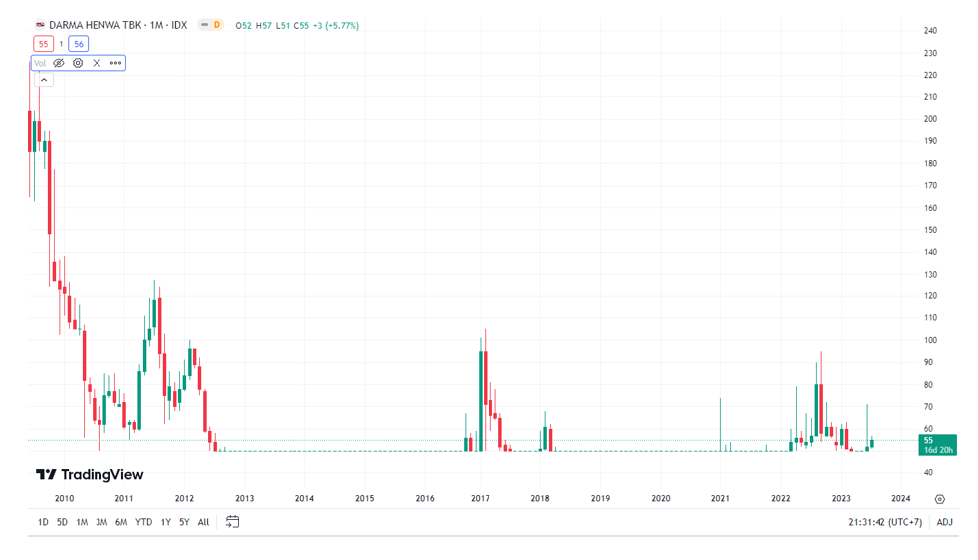This screenshot has height=560, width=978.
Task: Click the current price label 55 on scale
Action: click(937, 444)
